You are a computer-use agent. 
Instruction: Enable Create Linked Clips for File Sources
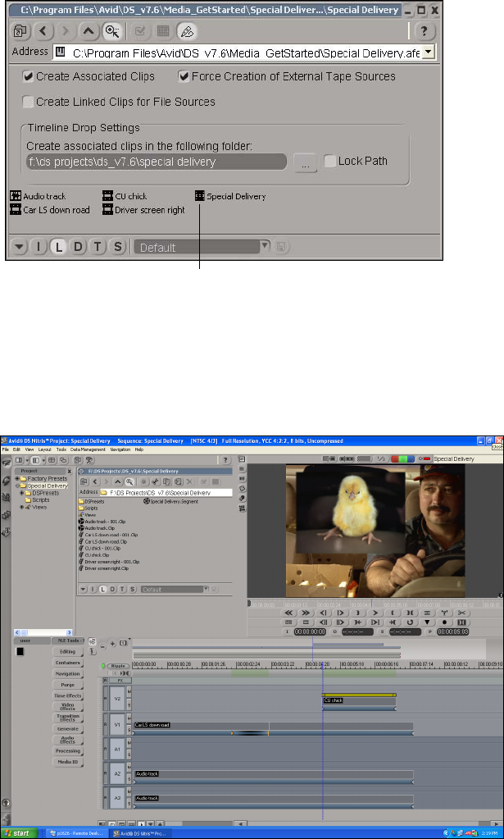point(28,102)
